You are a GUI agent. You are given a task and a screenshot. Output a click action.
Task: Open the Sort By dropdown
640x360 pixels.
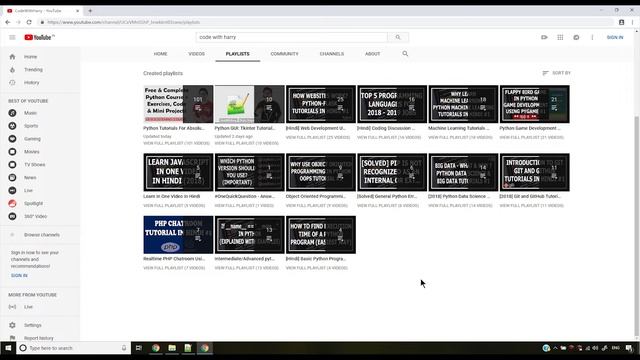[556, 73]
